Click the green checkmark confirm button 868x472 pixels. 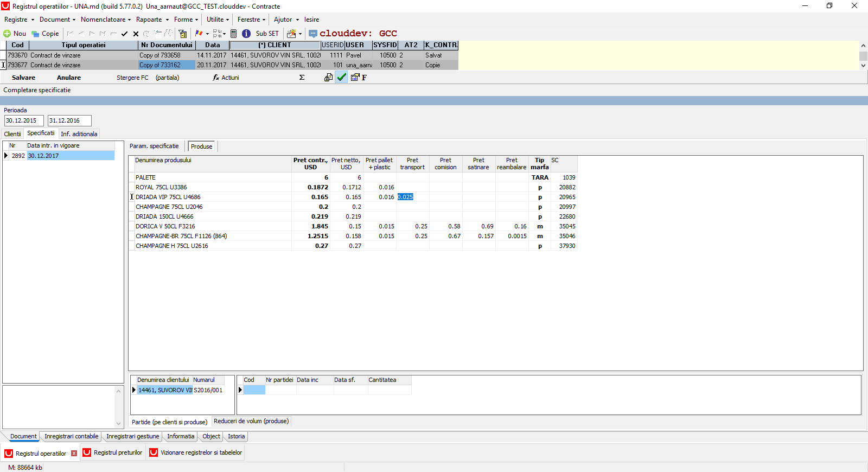[342, 78]
